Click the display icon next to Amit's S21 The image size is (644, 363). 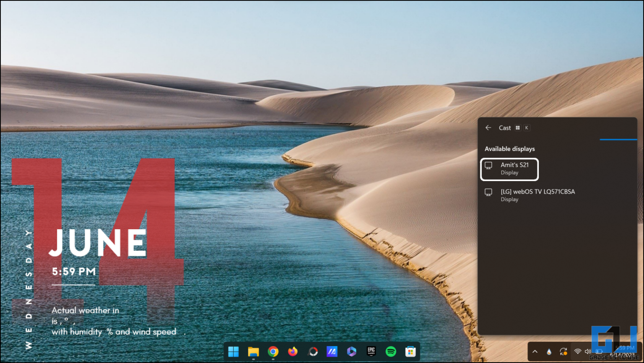488,165
